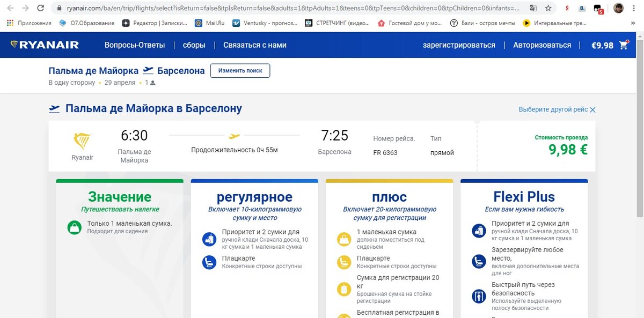This screenshot has height=318, width=644.
Task: Click yellow small bag icon in плюс
Action: point(343,239)
